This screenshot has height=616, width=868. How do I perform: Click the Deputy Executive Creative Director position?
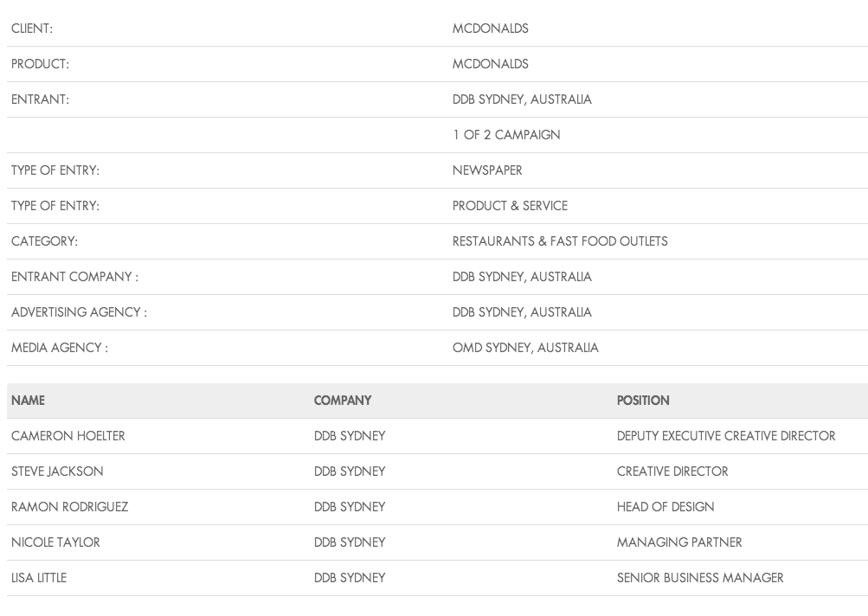[726, 436]
